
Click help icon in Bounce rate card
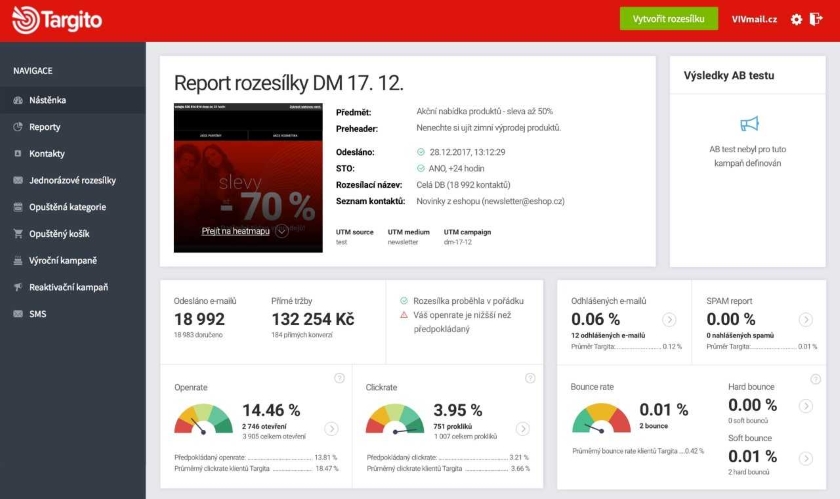click(815, 379)
